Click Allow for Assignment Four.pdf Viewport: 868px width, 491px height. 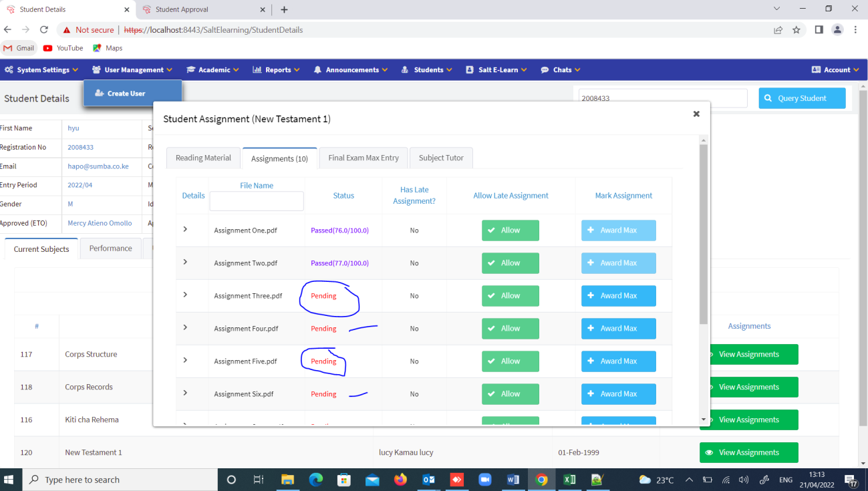(510, 328)
